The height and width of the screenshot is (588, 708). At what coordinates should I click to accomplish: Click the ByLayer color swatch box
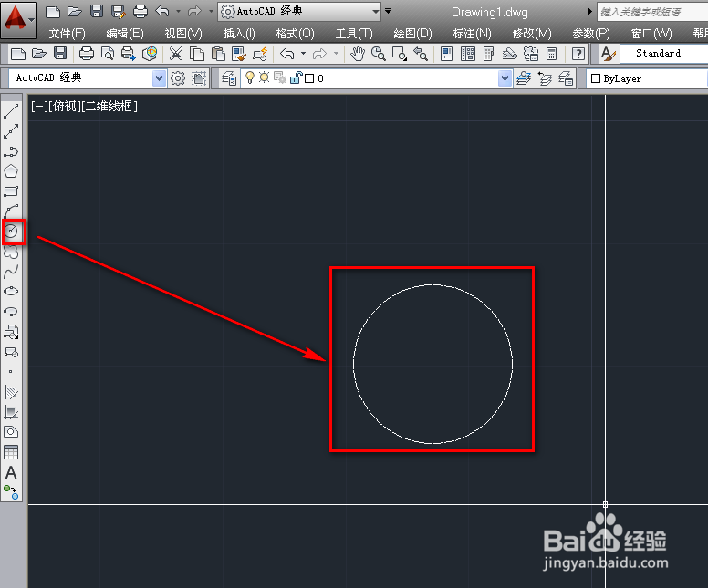coord(596,78)
